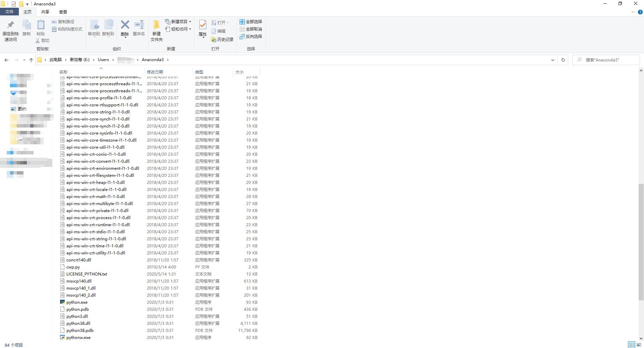Click the scroll up arrow of file list
This screenshot has height=348, width=644.
click(x=641, y=71)
